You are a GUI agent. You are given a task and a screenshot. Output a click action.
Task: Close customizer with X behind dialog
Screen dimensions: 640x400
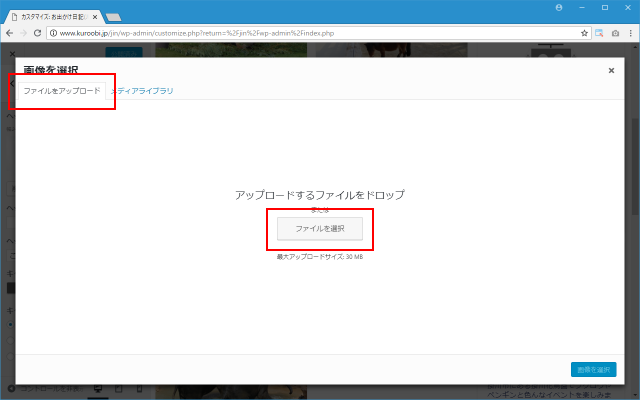[12, 54]
